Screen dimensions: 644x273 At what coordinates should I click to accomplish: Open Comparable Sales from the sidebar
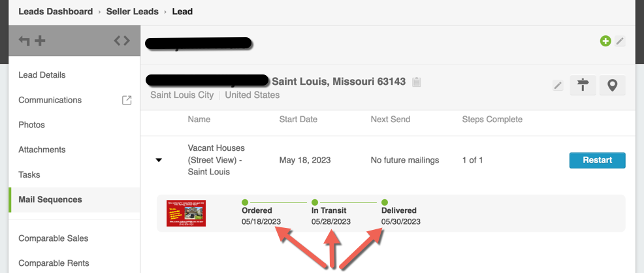click(x=54, y=238)
